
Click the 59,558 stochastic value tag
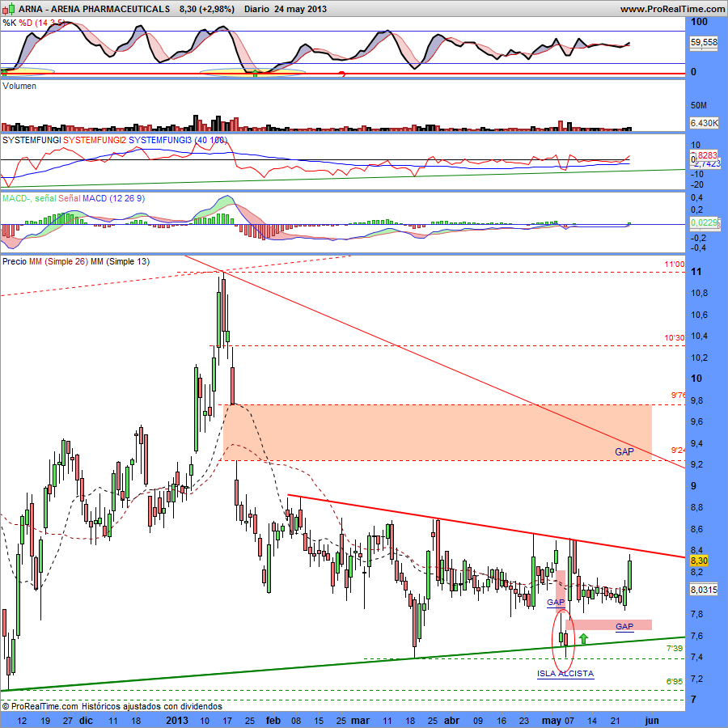tap(704, 42)
